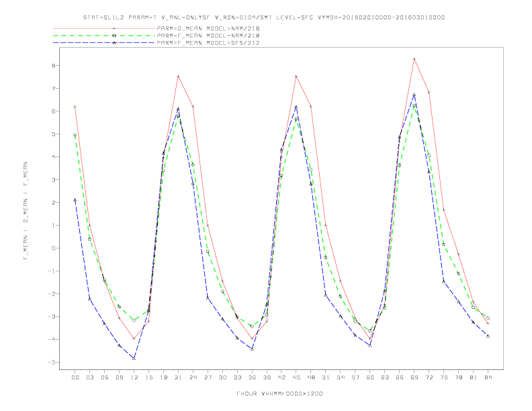Click x-axis tick label 00
Screen dimensions: 532x411
point(75,377)
